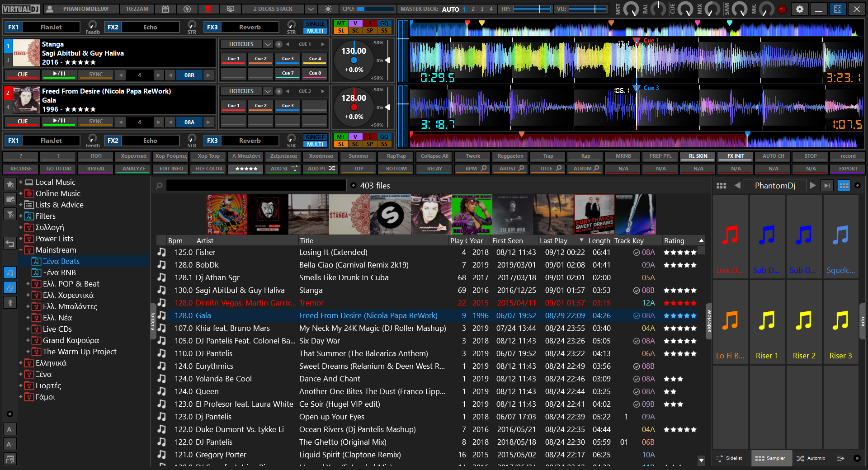This screenshot has width=868, height=470.
Task: Collapse the Mainstream folder
Action: 21,250
